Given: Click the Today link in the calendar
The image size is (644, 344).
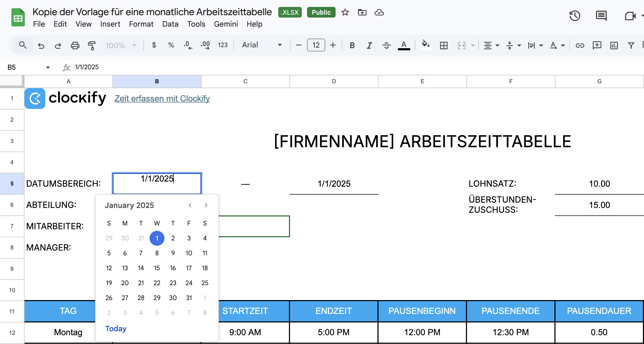Looking at the screenshot, I should [116, 329].
